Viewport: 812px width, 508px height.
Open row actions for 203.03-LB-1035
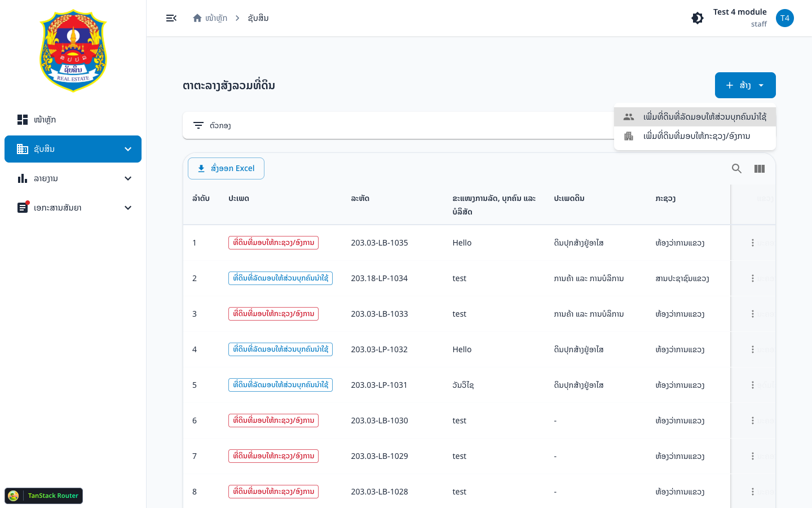click(752, 243)
